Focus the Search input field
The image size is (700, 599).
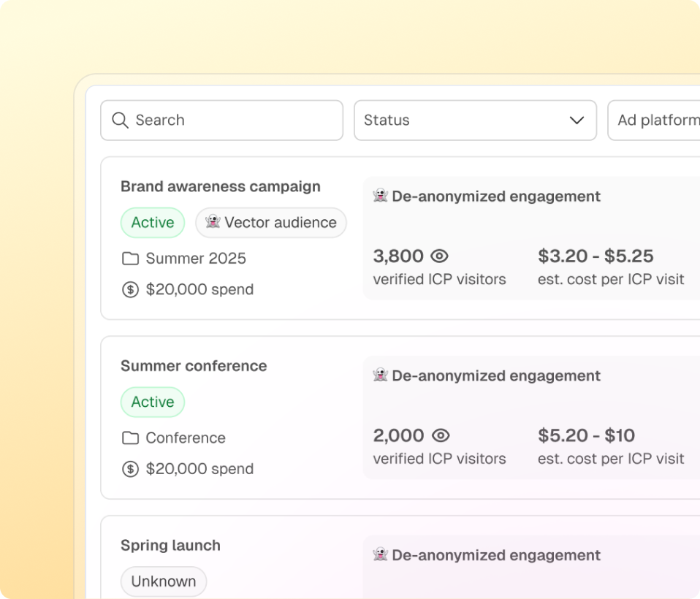pyautogui.click(x=222, y=120)
